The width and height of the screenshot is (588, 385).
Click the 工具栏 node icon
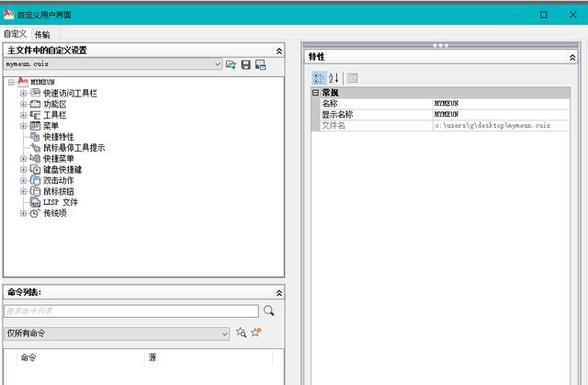(35, 115)
